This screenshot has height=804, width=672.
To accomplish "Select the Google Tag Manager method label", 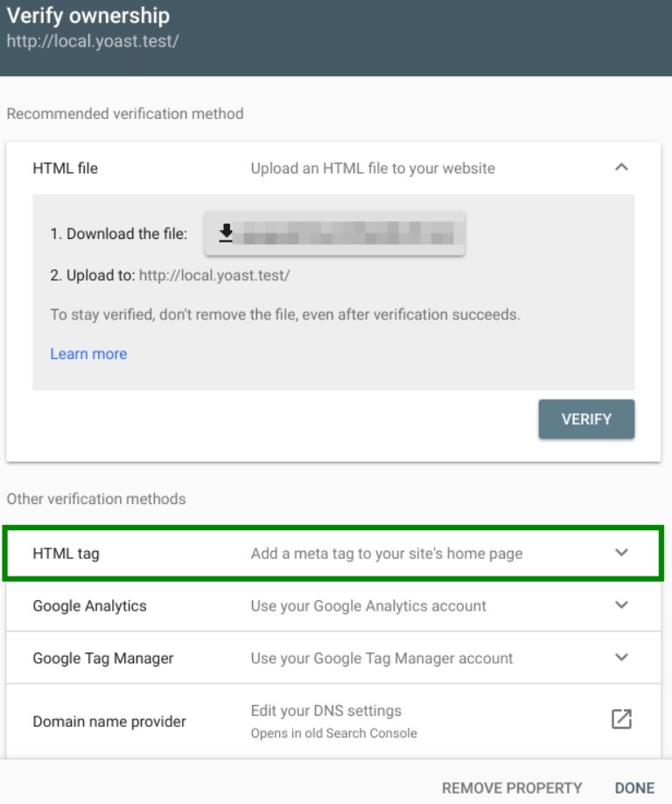I will (103, 658).
